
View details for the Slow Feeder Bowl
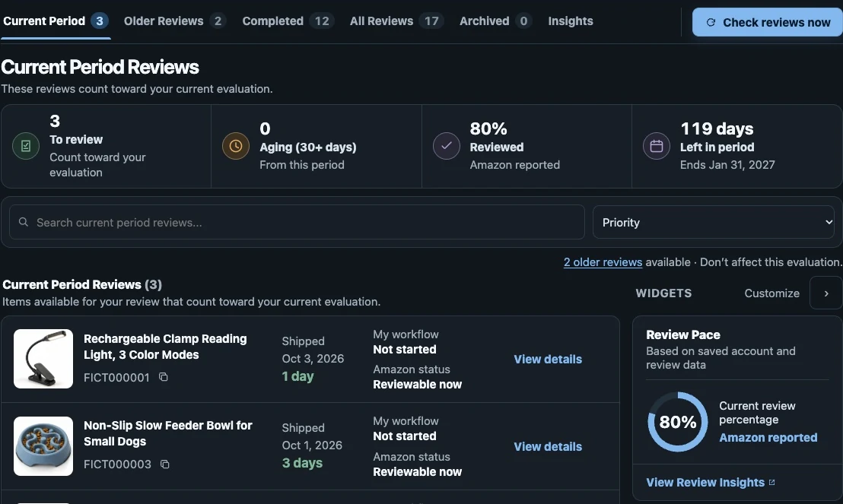tap(548, 446)
